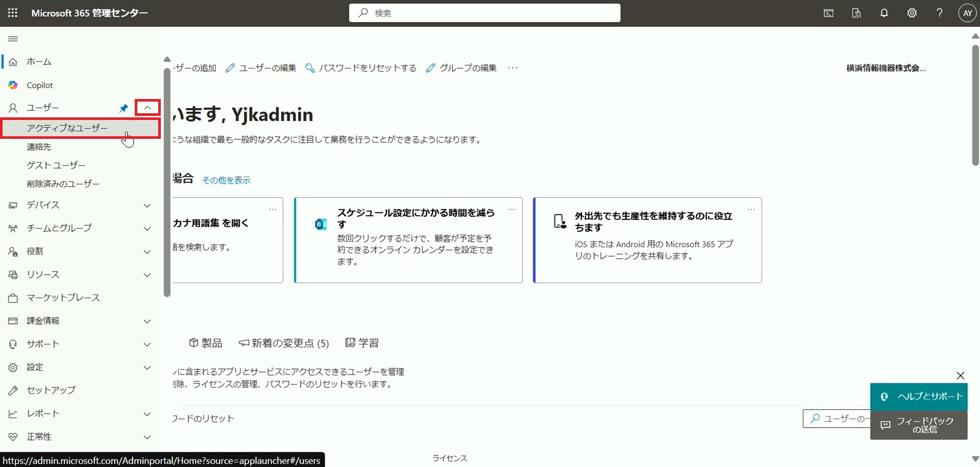Select アクティブなユーザー in the sidebar
980x467 pixels.
[x=67, y=128]
